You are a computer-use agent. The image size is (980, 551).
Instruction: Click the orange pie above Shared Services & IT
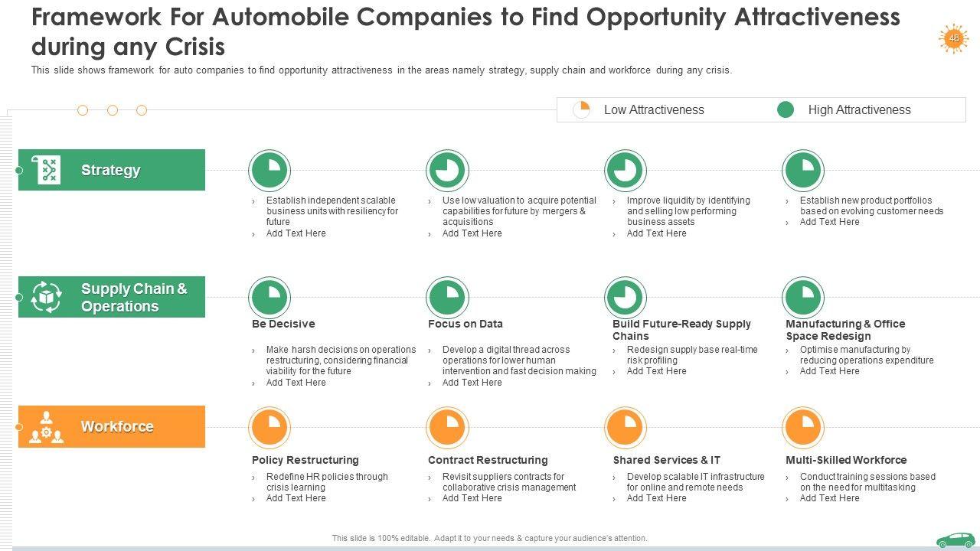pos(626,427)
